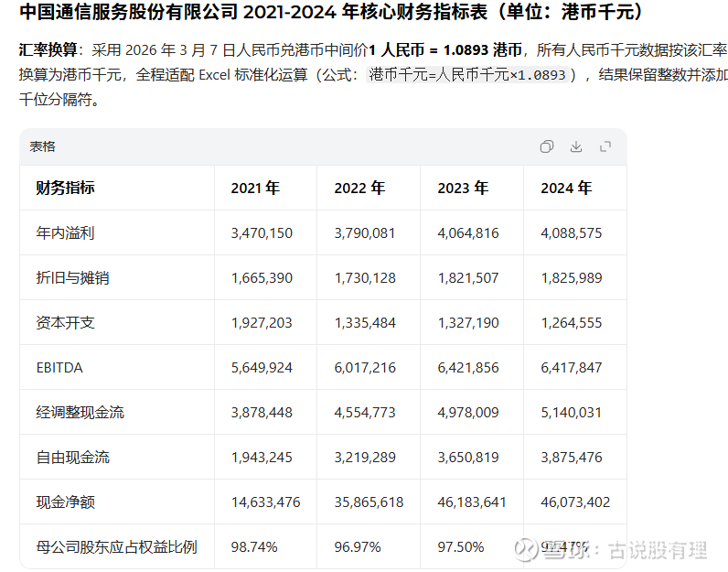Select cell value 46,183,641
The width and height of the screenshot is (728, 572).
click(x=472, y=502)
